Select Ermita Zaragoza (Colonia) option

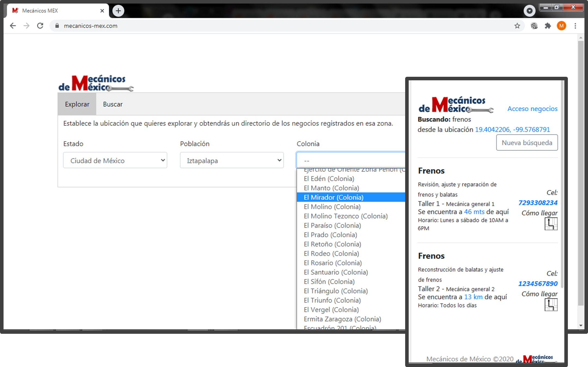(x=351, y=319)
